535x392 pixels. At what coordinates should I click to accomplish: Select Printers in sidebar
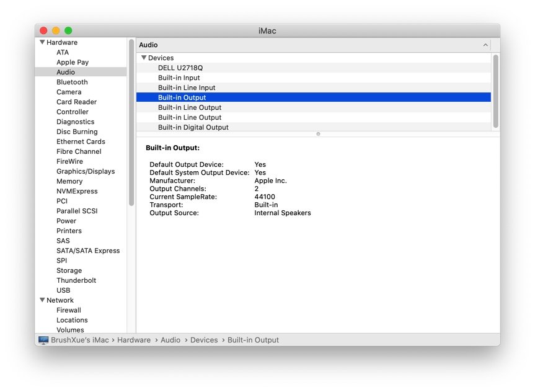coord(69,231)
